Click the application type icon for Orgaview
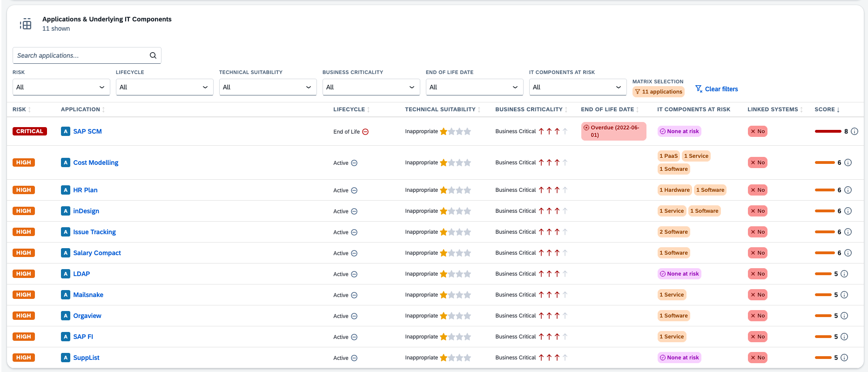This screenshot has width=868, height=372. point(66,316)
